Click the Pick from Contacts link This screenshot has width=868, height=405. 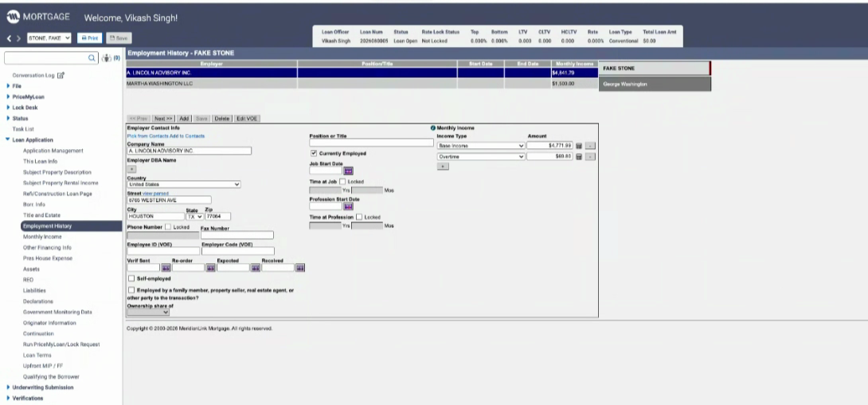147,136
